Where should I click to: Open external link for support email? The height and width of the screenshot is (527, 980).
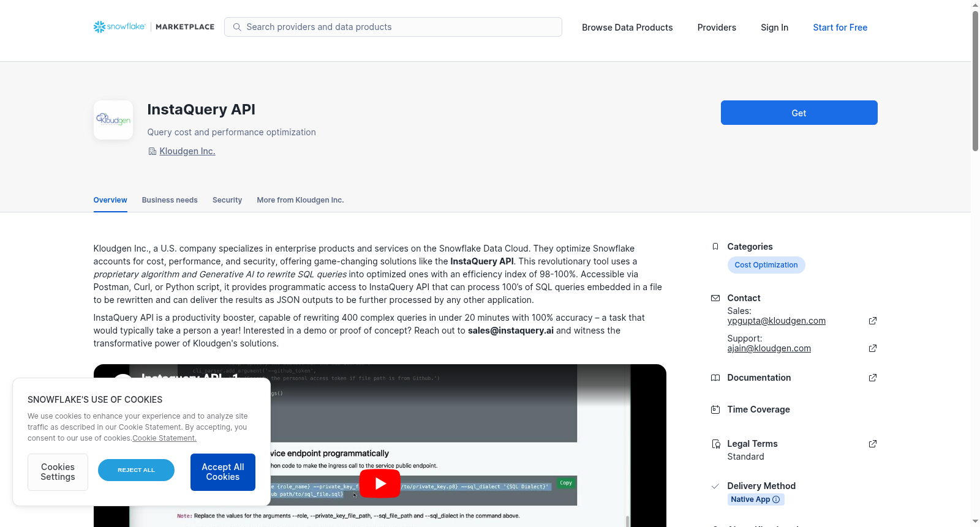pos(873,348)
